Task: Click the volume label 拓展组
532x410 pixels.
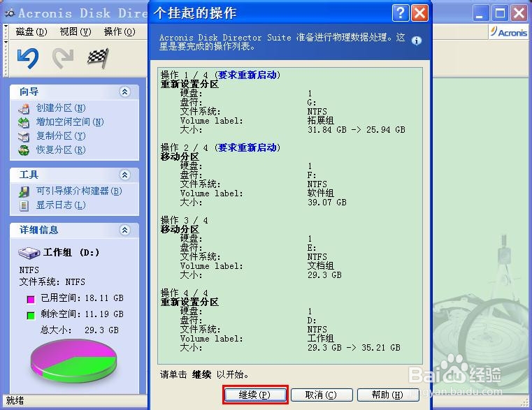Action: (x=321, y=120)
